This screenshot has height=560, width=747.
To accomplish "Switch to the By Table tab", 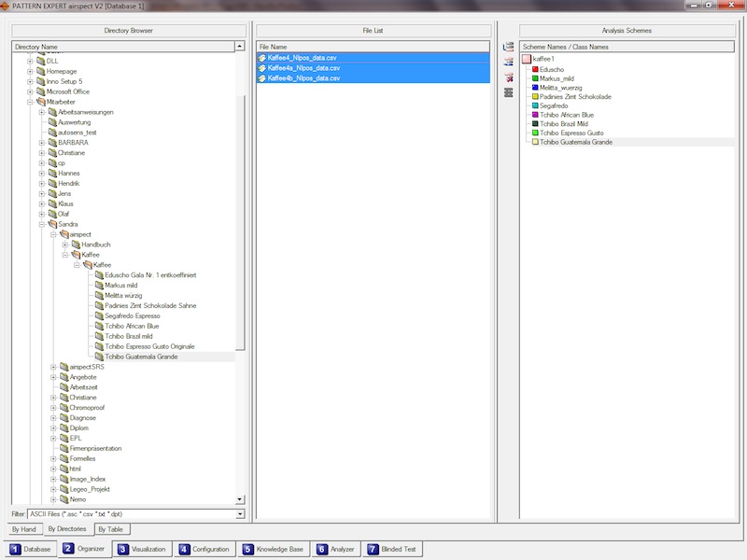I will coord(110,529).
